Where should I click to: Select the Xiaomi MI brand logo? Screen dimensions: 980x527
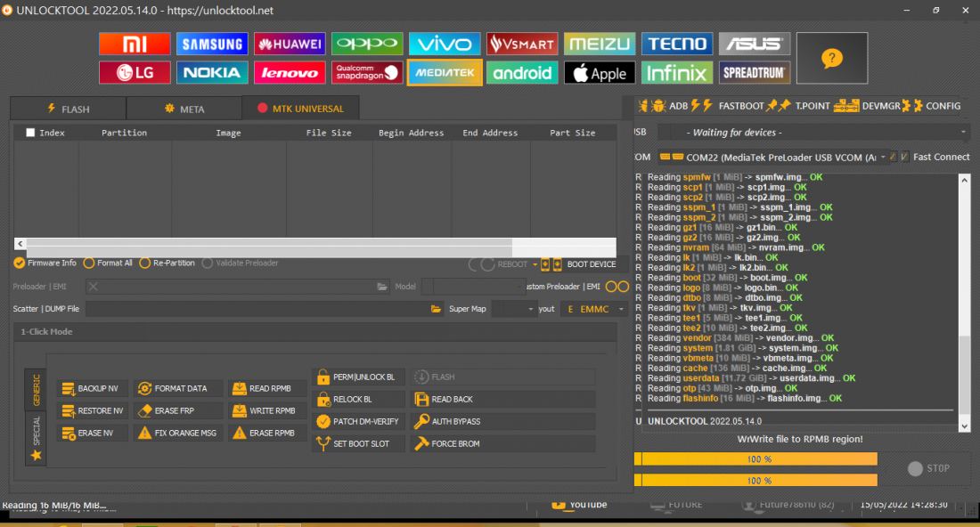click(135, 44)
